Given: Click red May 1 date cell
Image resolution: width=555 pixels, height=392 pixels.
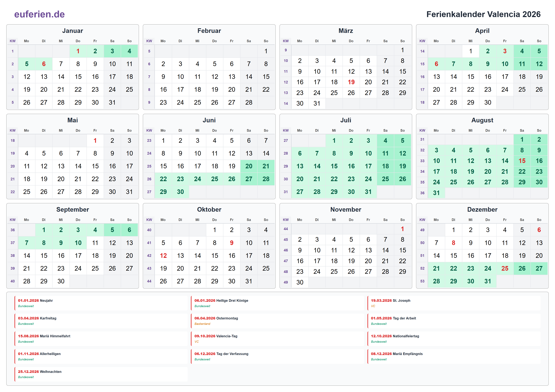Looking at the screenshot, I should click(95, 141).
